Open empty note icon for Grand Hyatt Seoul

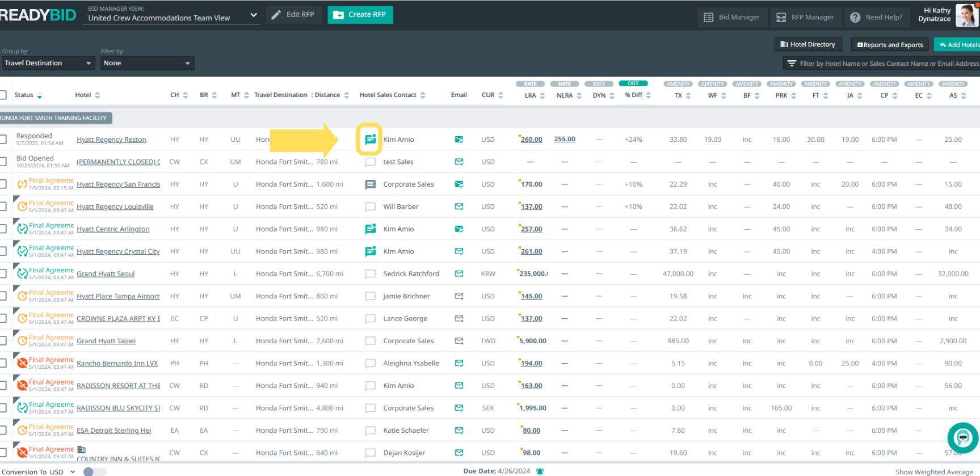(370, 274)
